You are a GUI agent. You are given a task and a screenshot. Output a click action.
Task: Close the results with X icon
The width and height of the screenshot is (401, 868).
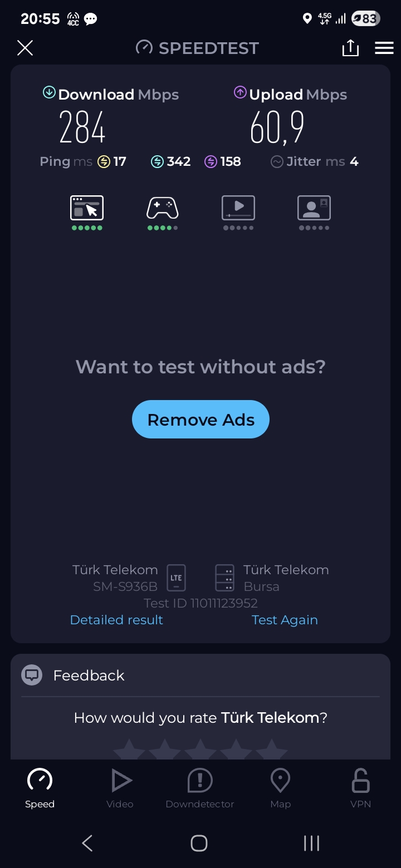(x=25, y=48)
